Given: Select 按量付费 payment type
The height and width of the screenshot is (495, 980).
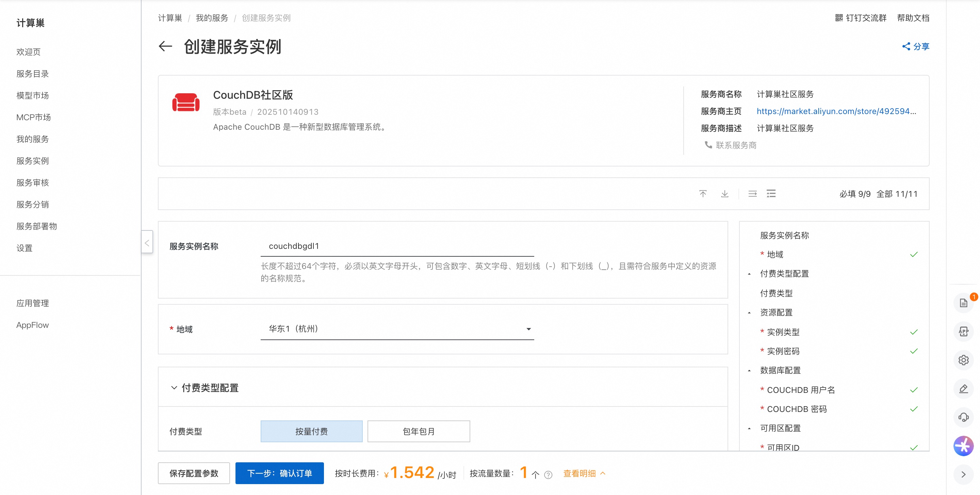Looking at the screenshot, I should click(311, 431).
